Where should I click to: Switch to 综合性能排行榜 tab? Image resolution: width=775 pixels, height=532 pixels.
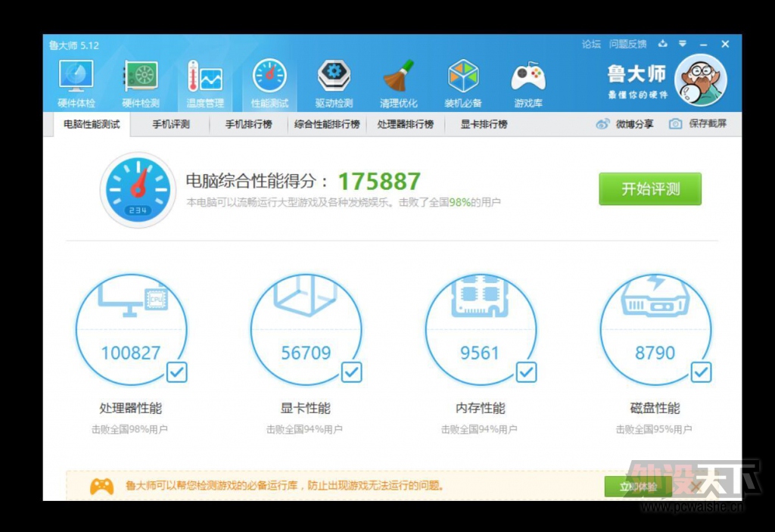[327, 124]
